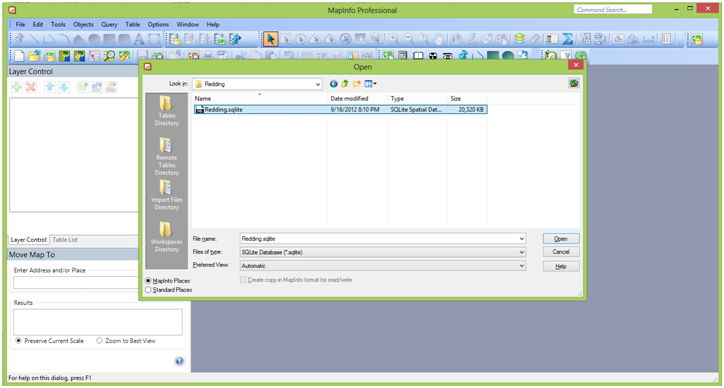Image resolution: width=724 pixels, height=388 pixels.
Task: Click the Zoom-in magnifier tool
Action: tap(393, 39)
